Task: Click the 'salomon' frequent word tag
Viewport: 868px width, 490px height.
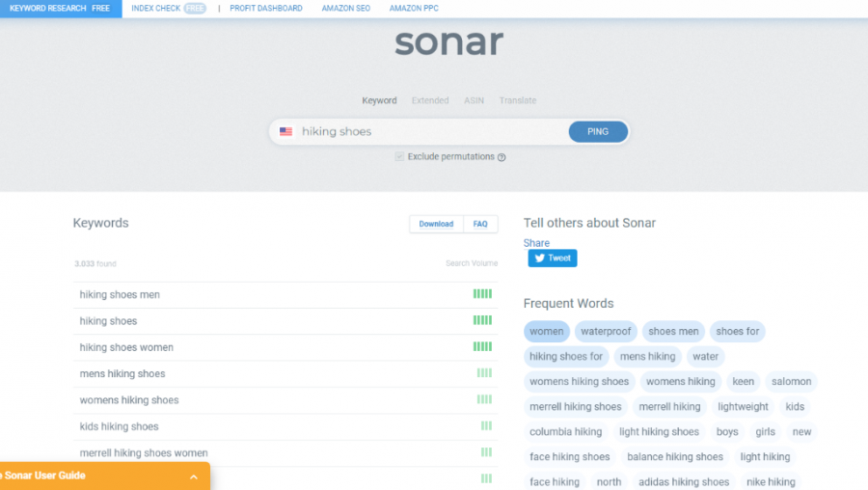Action: coord(791,381)
